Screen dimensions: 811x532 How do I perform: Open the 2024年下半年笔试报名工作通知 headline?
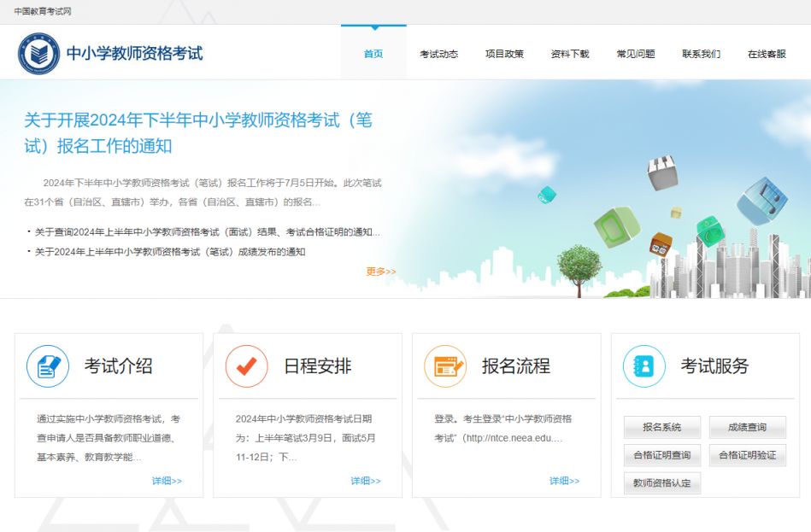[x=198, y=133]
